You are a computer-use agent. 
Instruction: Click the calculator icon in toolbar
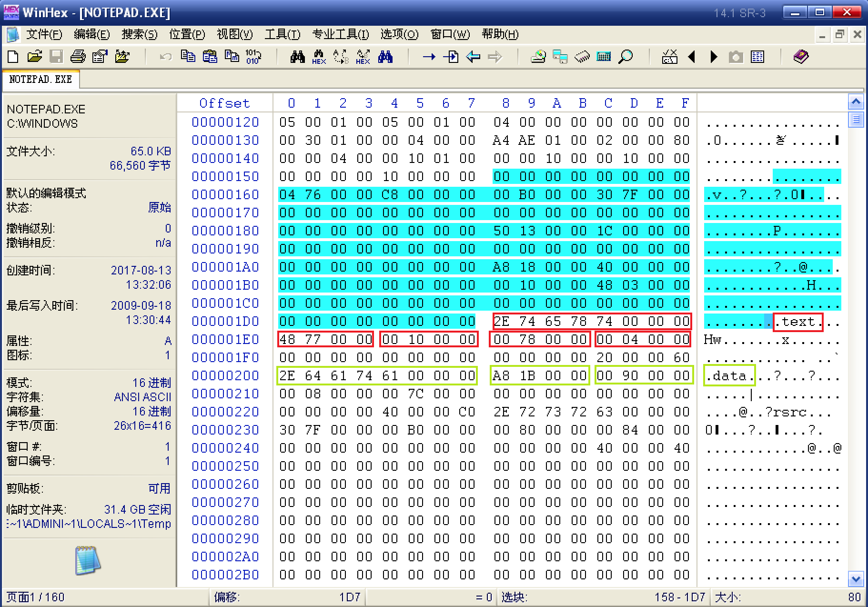[604, 57]
